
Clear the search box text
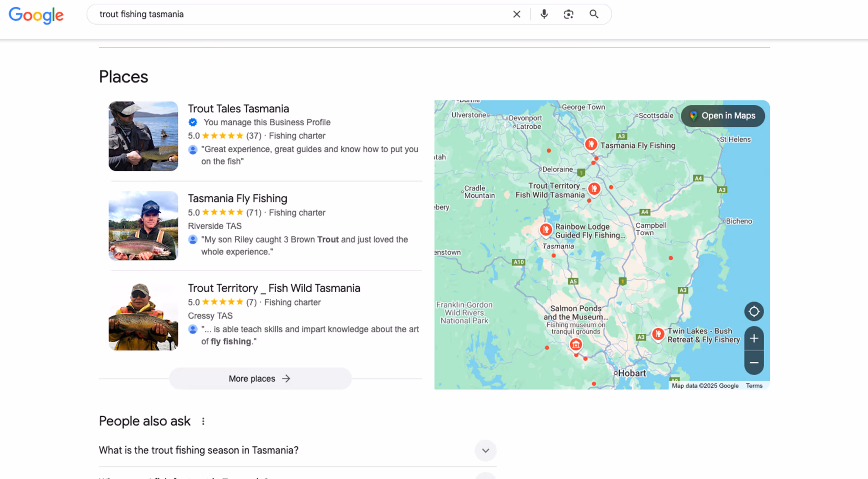[x=517, y=14]
